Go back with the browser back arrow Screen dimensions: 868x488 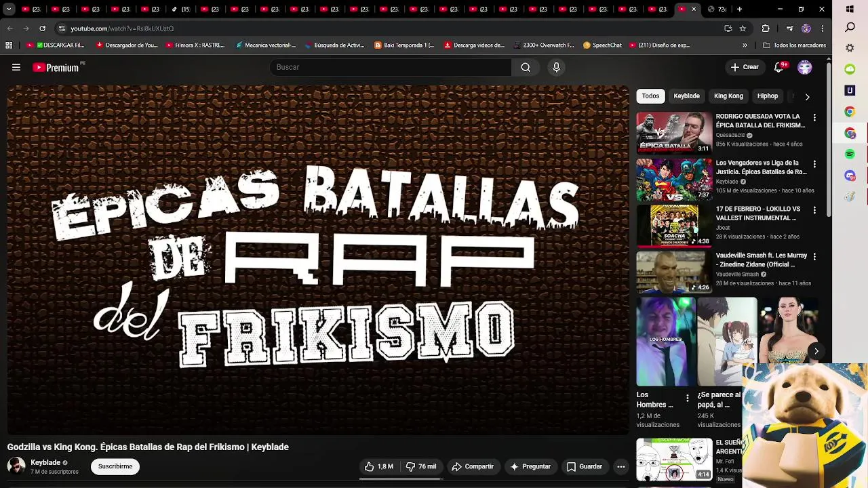click(x=9, y=28)
